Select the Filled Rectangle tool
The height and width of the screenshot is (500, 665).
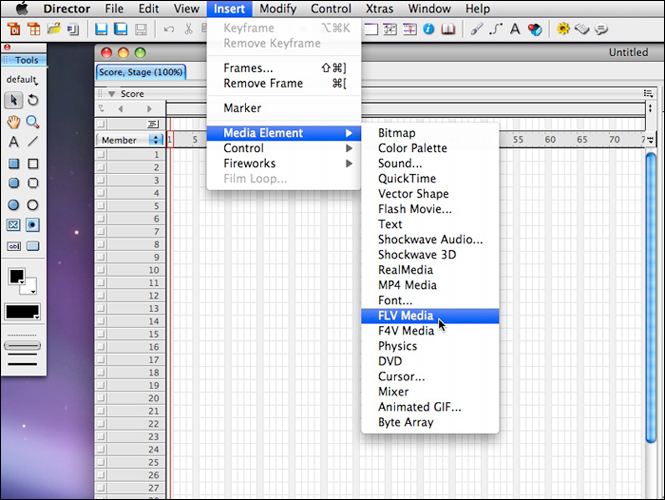pos(14,164)
